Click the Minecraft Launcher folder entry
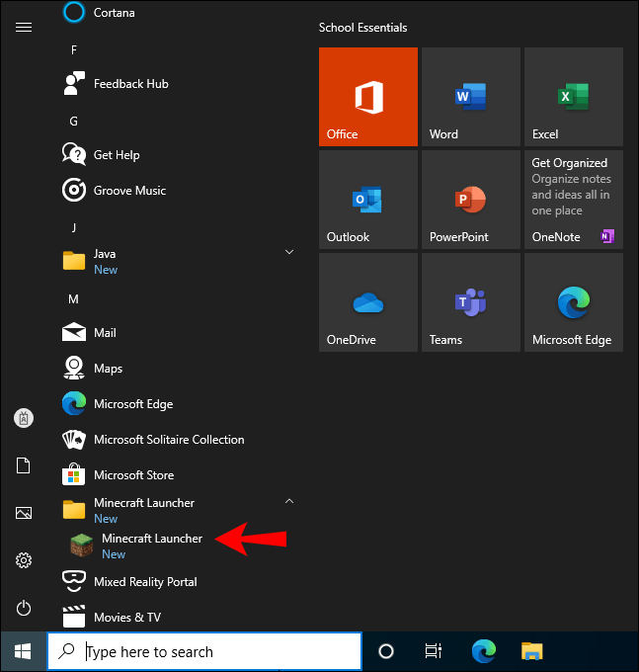 tap(178, 511)
